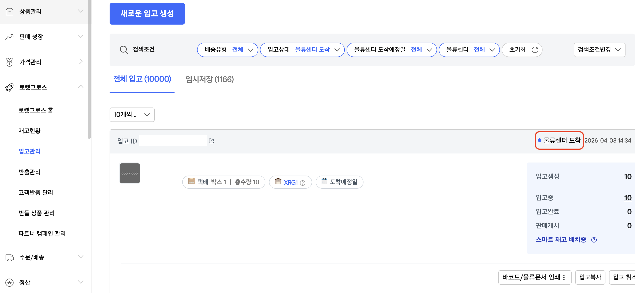The height and width of the screenshot is (293, 644).
Task: Click the 입고완료 row label
Action: pyautogui.click(x=547, y=212)
